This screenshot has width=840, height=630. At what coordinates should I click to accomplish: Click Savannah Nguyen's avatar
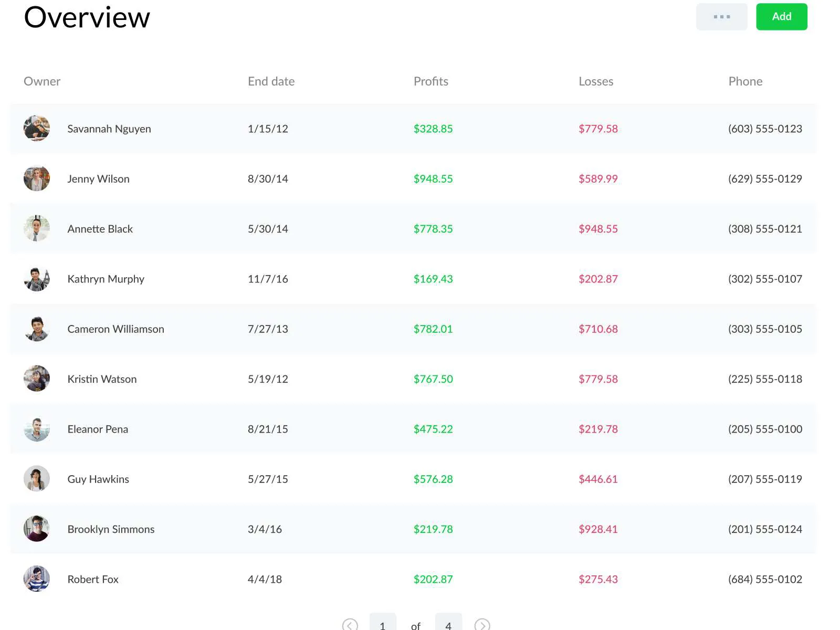click(37, 129)
